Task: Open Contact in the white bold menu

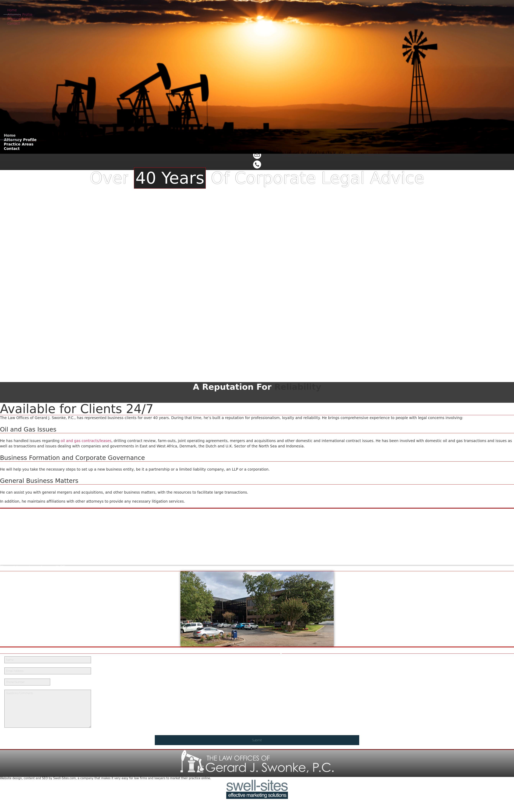Action: click(x=12, y=149)
